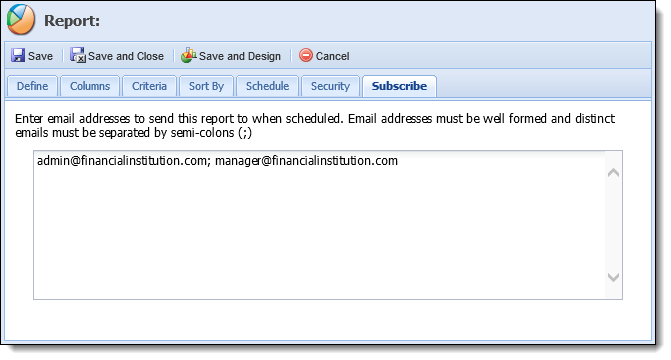This screenshot has width=671, height=360.
Task: Click the scroll up arrow in email box
Action: point(613,173)
